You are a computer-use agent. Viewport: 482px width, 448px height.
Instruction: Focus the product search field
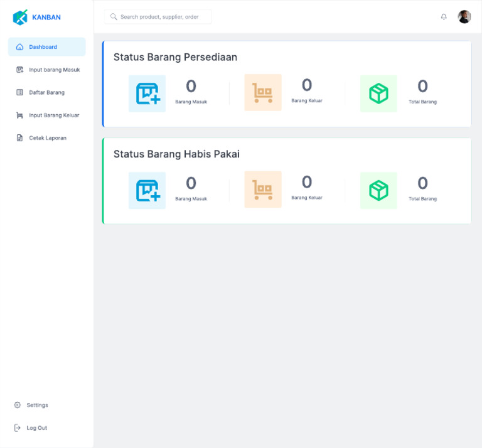coord(158,16)
